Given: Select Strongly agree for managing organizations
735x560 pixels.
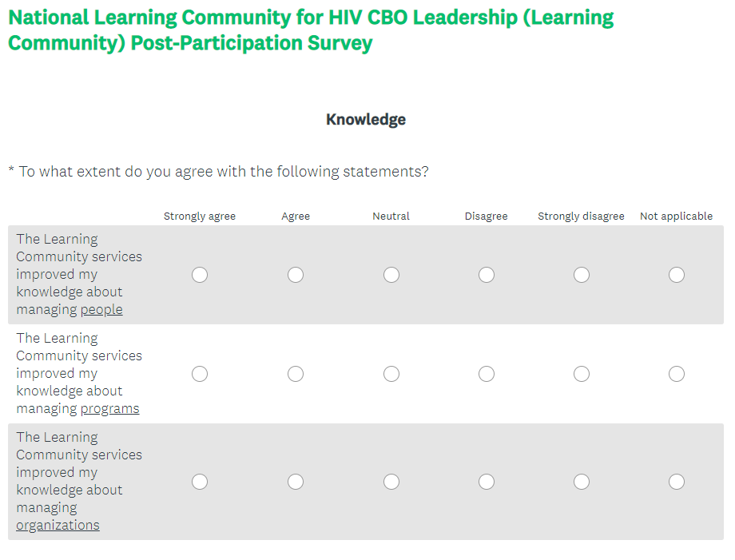Looking at the screenshot, I should (200, 482).
